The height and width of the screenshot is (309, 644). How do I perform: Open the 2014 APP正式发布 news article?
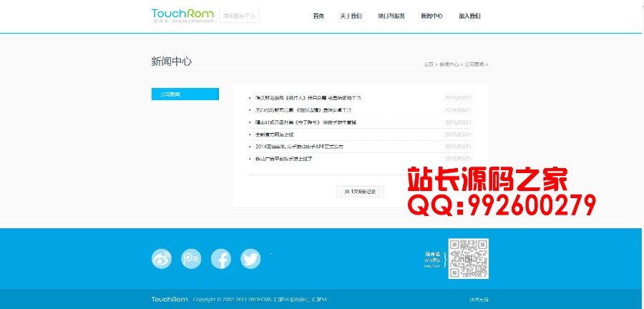pos(299,147)
